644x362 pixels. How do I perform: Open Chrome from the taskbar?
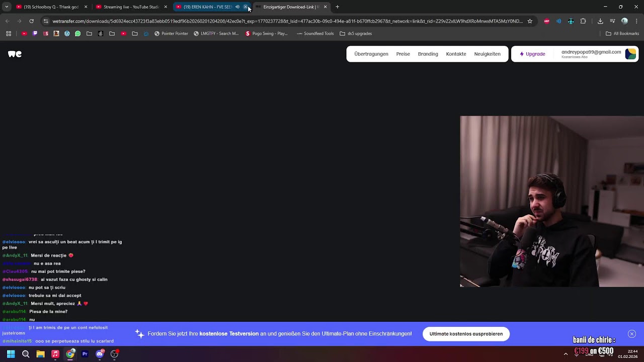70,354
